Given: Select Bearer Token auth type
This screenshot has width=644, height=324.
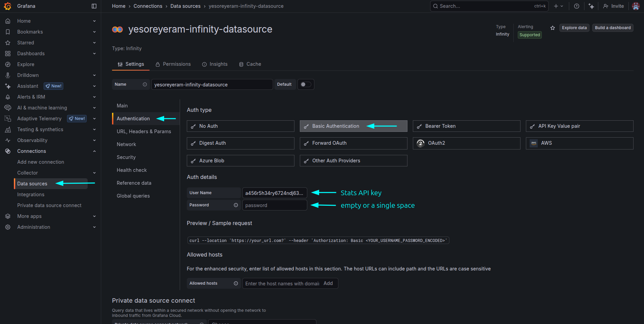Looking at the screenshot, I should click(466, 126).
